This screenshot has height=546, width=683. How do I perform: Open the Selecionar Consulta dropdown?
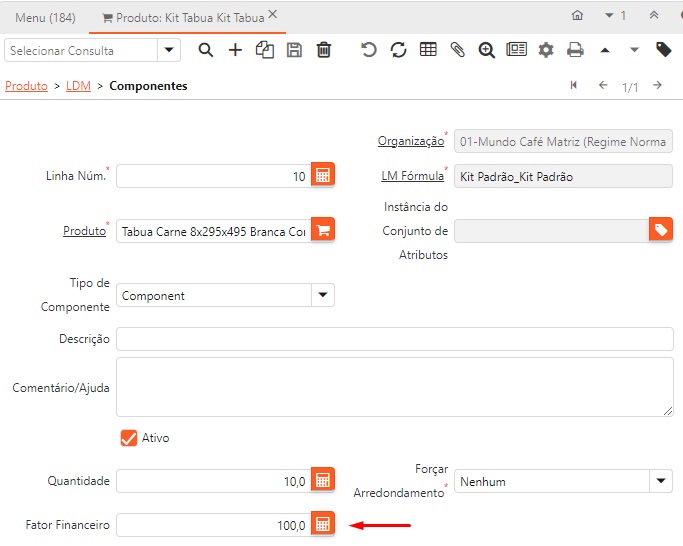pyautogui.click(x=169, y=50)
